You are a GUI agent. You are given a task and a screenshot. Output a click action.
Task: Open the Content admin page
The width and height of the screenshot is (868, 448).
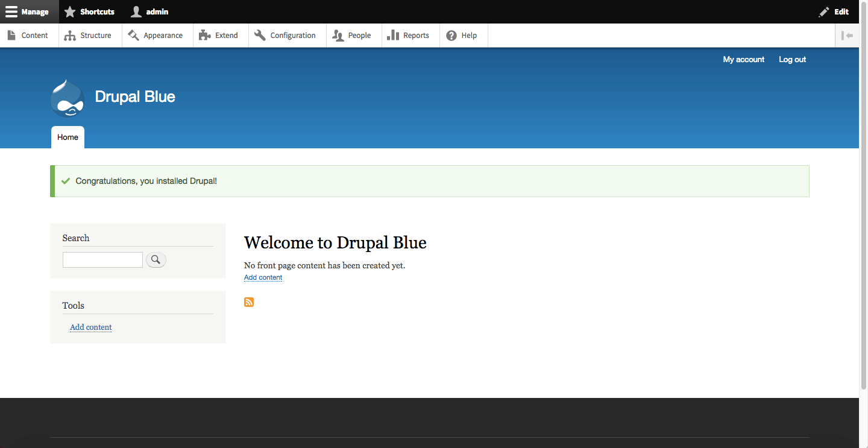tap(28, 36)
